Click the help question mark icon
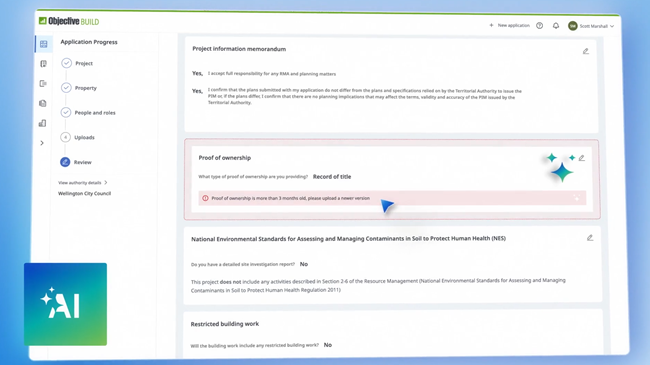 (539, 26)
